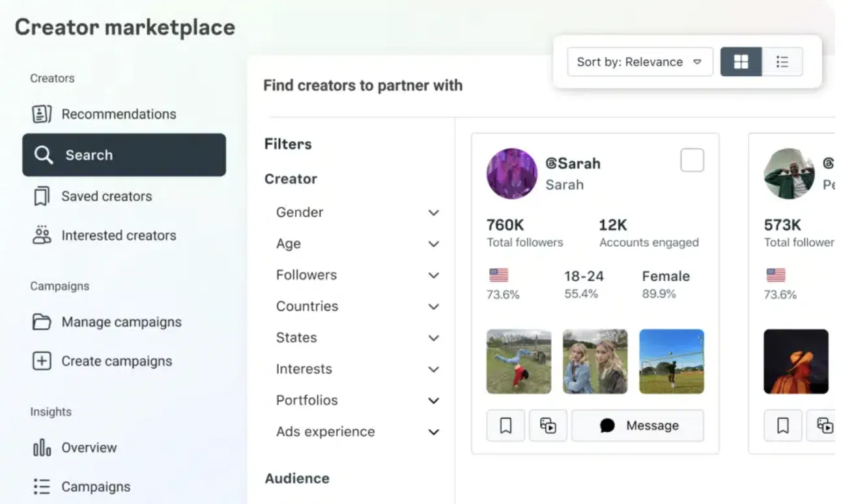Open Interested creators page

(119, 235)
